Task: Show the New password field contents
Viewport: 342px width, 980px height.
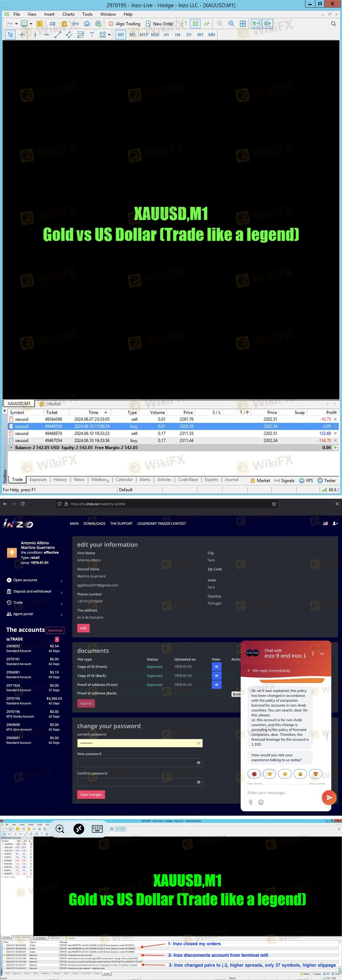Action: tap(198, 762)
